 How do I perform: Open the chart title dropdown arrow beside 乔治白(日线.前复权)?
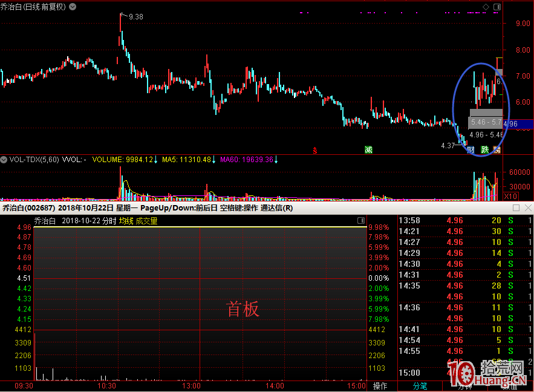73,7
